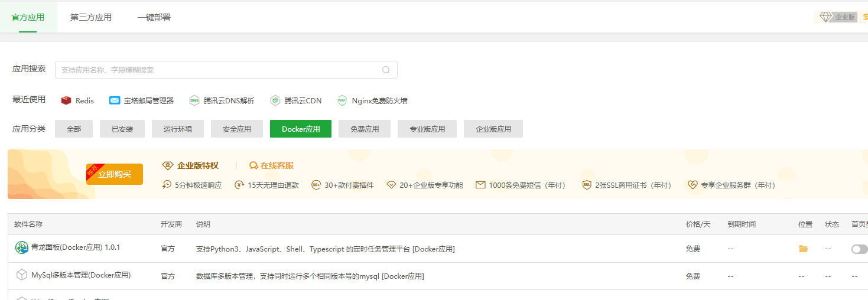Open the 青龙面板 folder location icon
The width and height of the screenshot is (868, 300).
(x=803, y=249)
